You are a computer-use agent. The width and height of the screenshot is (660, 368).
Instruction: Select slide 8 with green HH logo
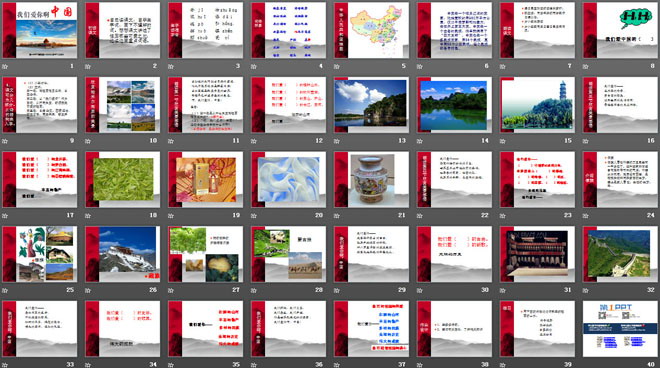pyautogui.click(x=620, y=30)
